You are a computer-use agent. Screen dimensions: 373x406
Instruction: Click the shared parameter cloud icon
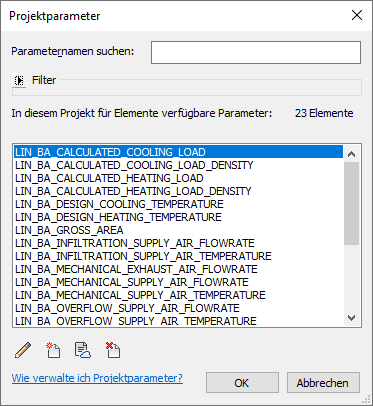(x=83, y=350)
